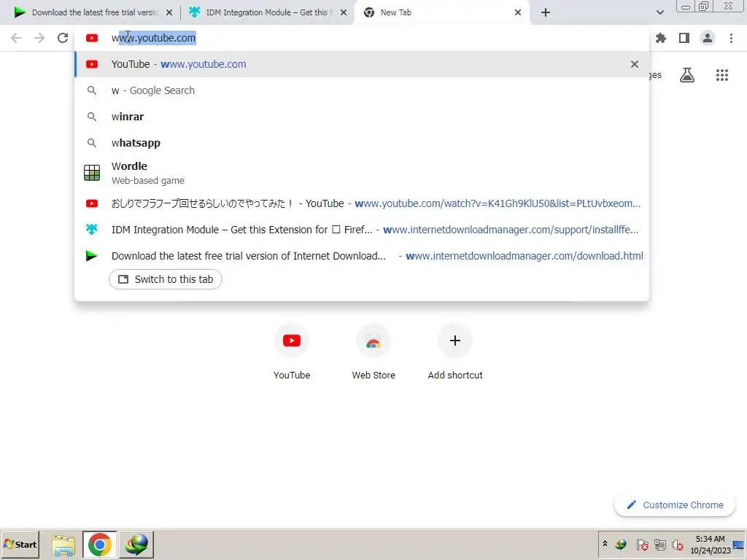This screenshot has height=560, width=747.
Task: Close the IDM Integration Module tab
Action: pyautogui.click(x=344, y=13)
